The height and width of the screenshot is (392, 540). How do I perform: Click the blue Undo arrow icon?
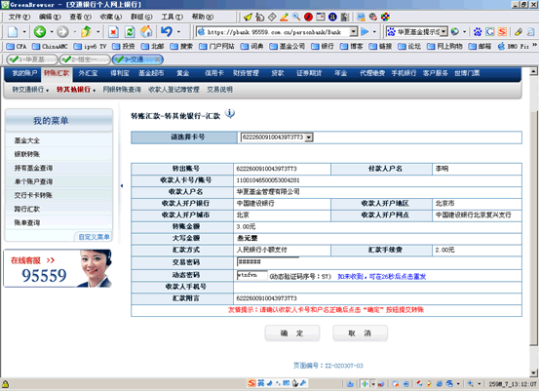pos(167,31)
